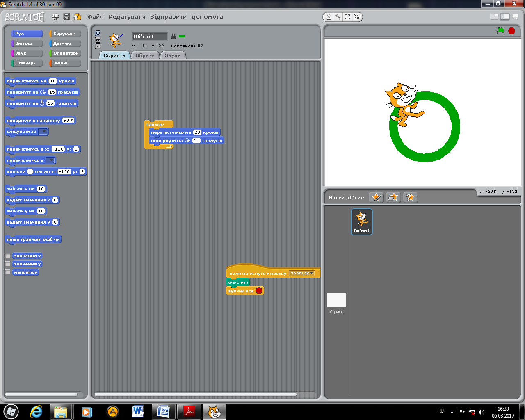This screenshot has width=525, height=420.
Task: Select the Змінні block category
Action: point(65,63)
